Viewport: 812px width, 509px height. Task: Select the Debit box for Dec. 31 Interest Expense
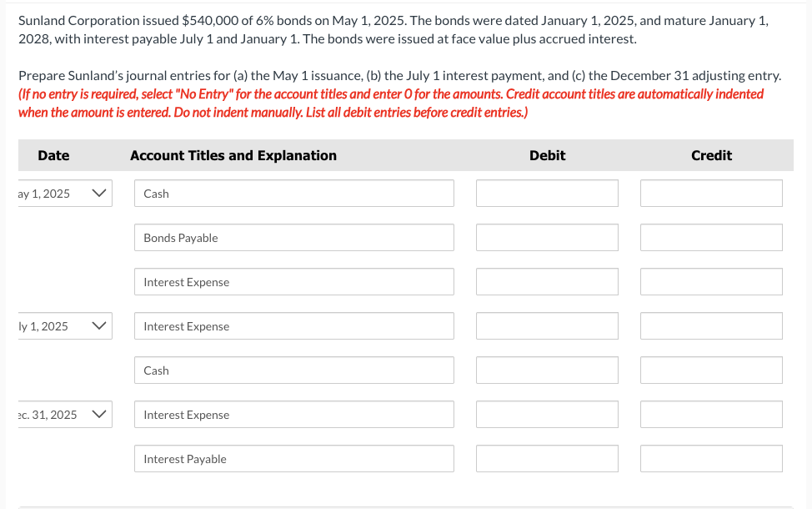546,414
